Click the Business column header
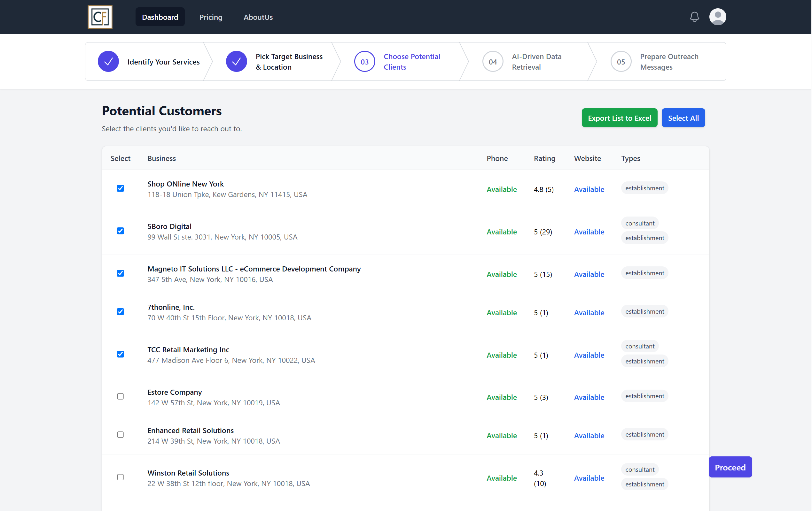 [x=161, y=158]
